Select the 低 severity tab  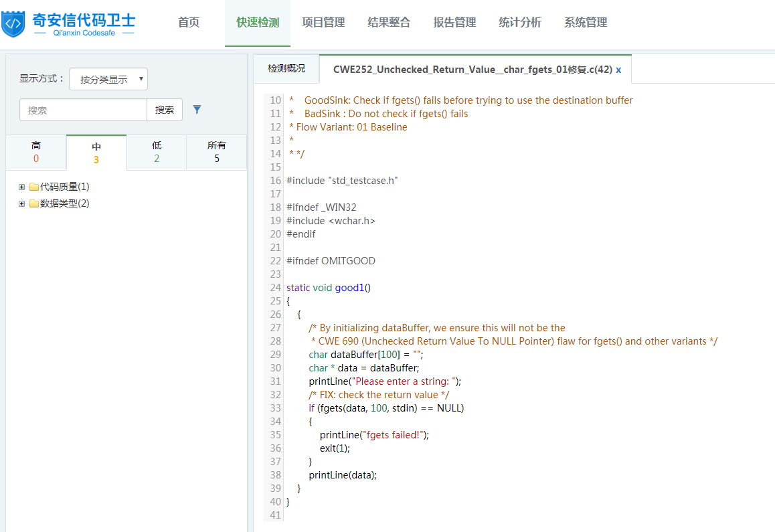pyautogui.click(x=157, y=152)
